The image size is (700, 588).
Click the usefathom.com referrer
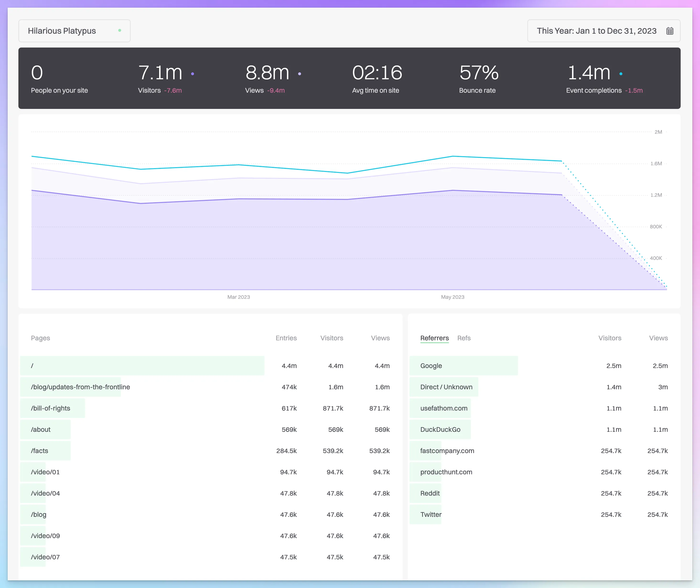point(444,408)
